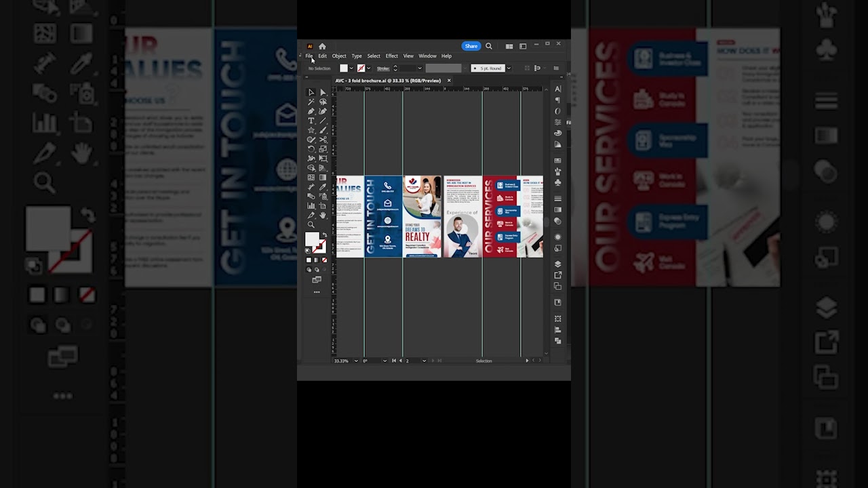Open the 5 pt. Round brush dropdown
Viewport: 868px width, 488px height.
coord(509,68)
